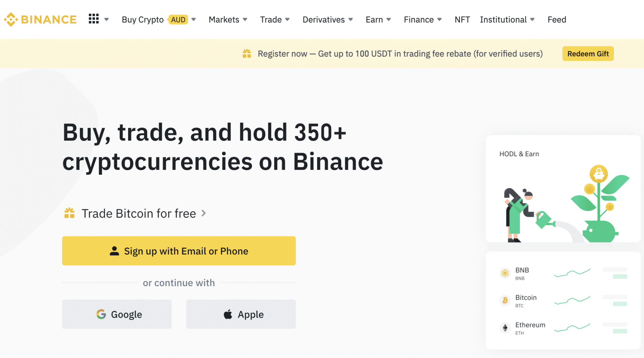Click the Google icon on the Google button
Image resolution: width=644 pixels, height=358 pixels.
click(102, 314)
